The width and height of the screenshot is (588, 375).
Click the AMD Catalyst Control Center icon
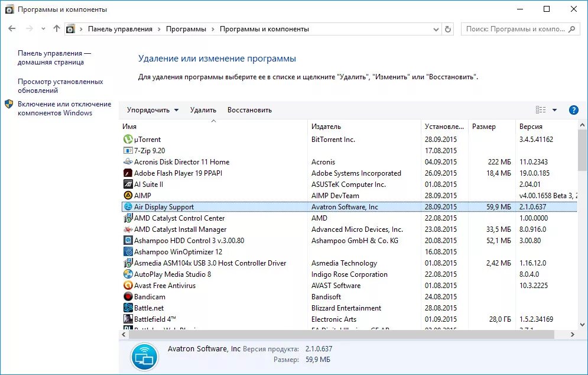point(128,218)
